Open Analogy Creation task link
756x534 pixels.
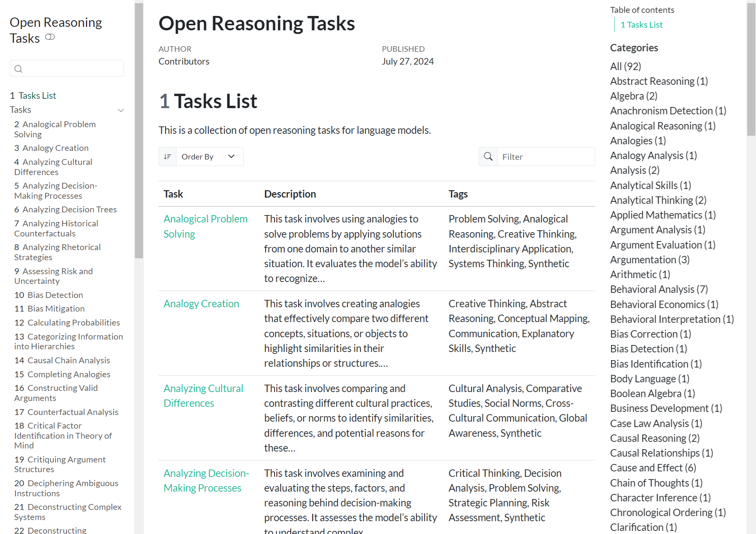click(201, 303)
